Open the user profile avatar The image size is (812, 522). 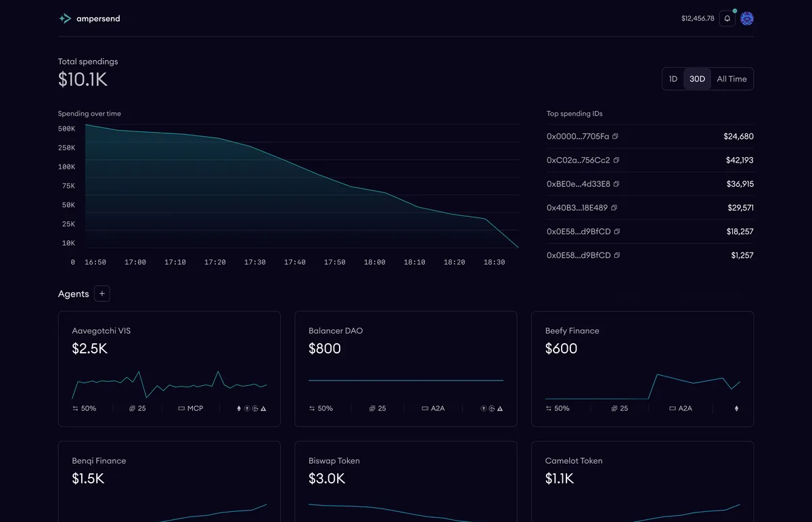[747, 19]
